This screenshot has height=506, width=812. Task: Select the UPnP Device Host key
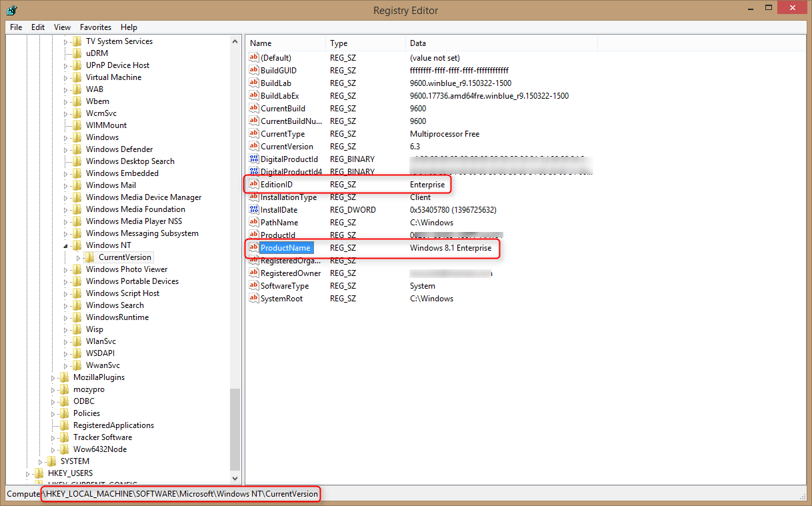click(x=117, y=65)
